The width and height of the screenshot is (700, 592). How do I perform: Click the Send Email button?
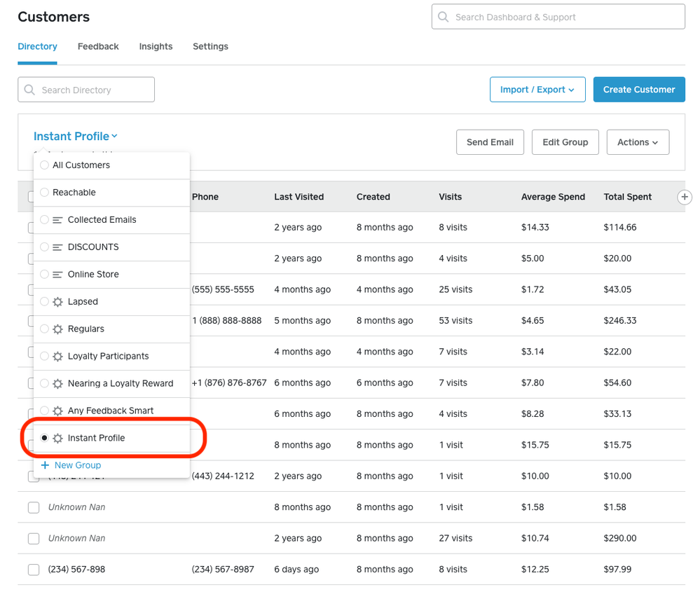click(490, 142)
